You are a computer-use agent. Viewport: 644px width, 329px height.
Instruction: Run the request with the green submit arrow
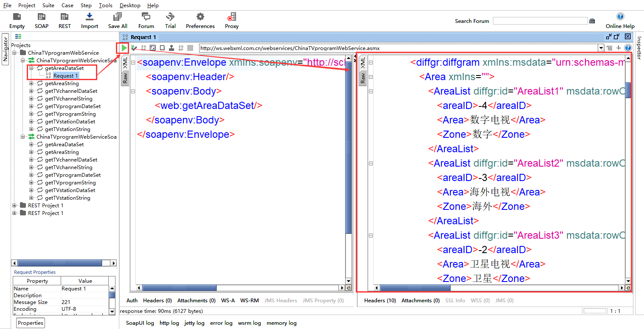pyautogui.click(x=124, y=48)
